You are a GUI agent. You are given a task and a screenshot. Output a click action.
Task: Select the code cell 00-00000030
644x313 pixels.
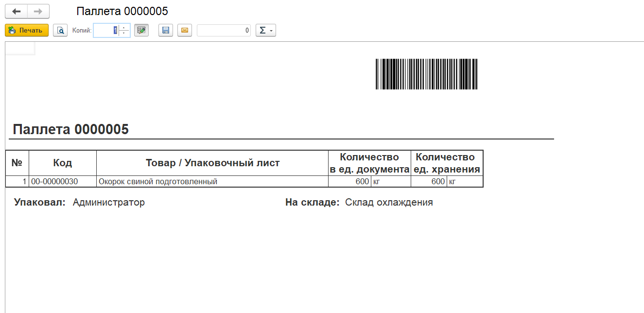(54, 182)
